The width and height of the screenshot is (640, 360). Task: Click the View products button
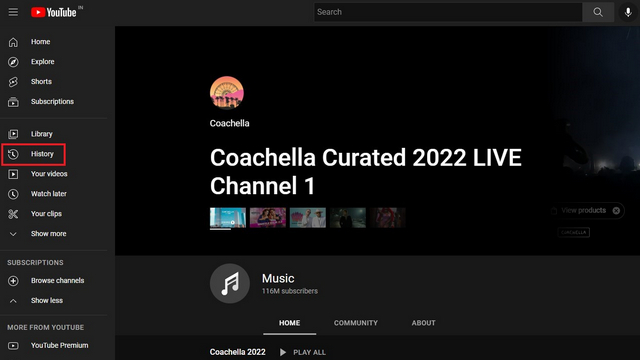coord(583,211)
